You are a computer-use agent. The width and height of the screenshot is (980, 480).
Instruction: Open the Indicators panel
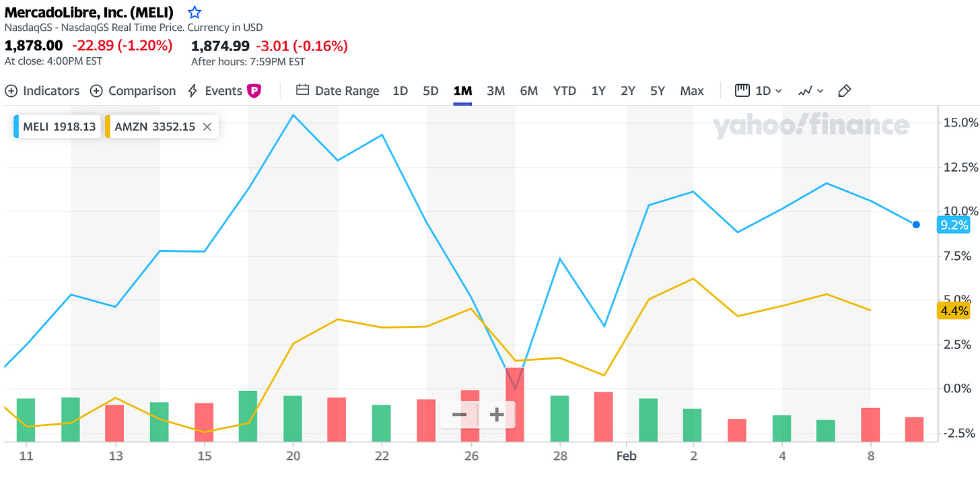pos(42,91)
